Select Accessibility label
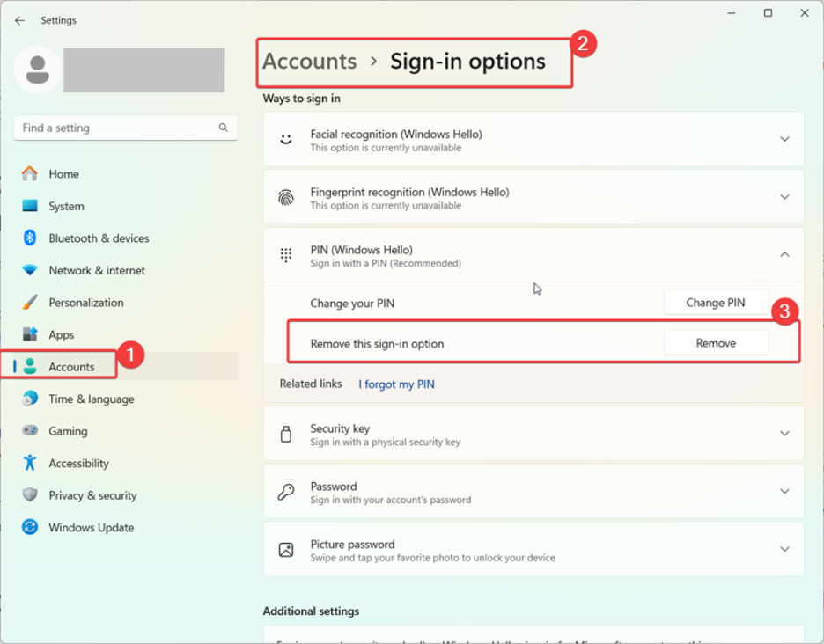Viewport: 824px width, 644px height. pos(79,464)
